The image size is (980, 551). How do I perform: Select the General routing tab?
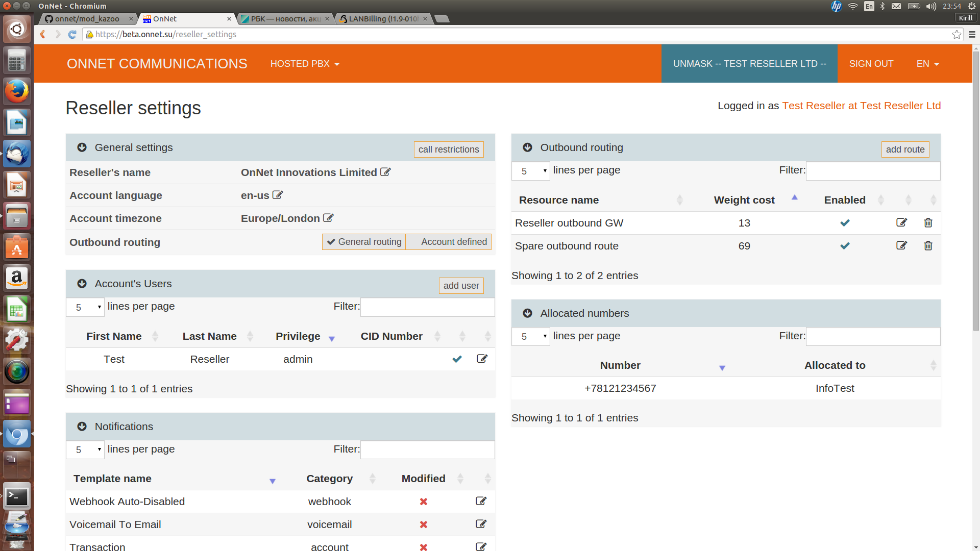[x=363, y=241]
